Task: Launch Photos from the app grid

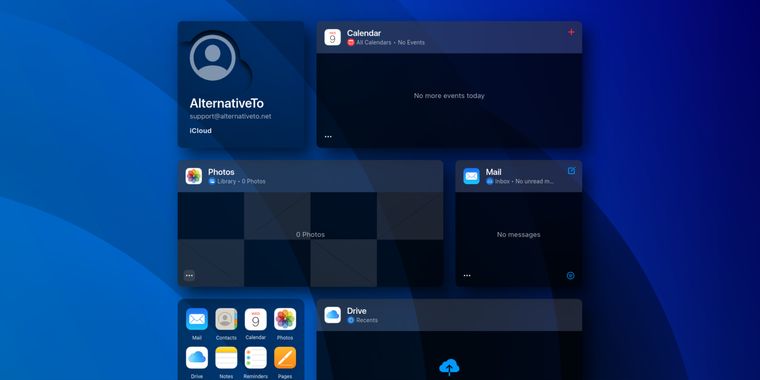Action: [285, 319]
